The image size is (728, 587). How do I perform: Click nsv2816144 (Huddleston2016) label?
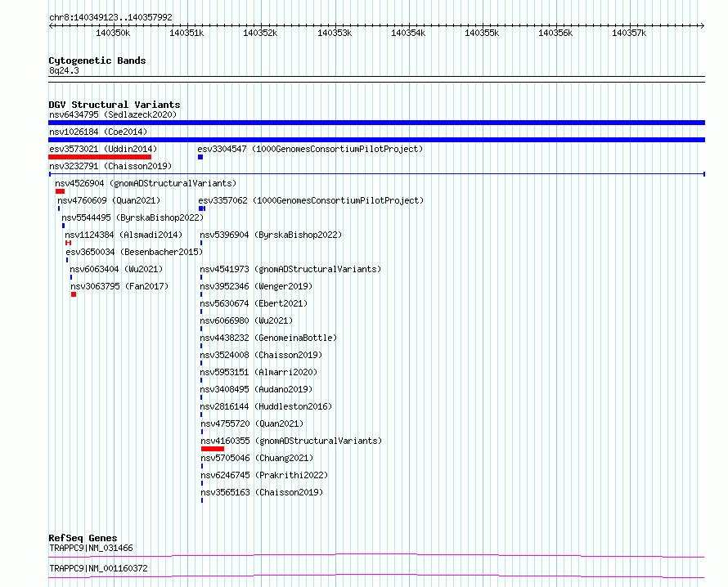click(266, 406)
